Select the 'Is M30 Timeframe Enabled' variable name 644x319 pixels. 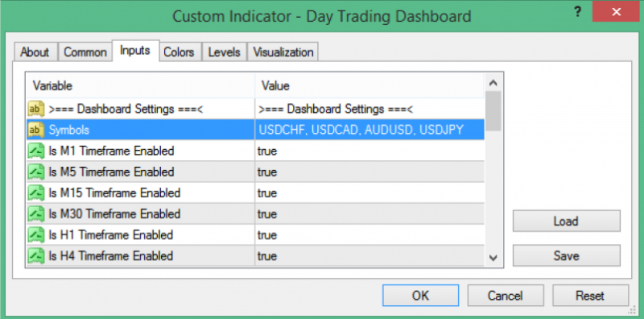(114, 213)
